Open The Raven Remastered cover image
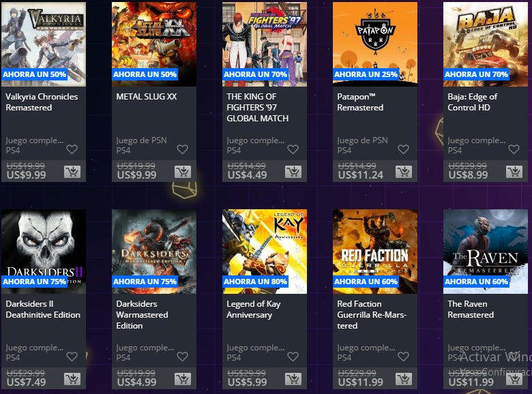 pos(486,252)
